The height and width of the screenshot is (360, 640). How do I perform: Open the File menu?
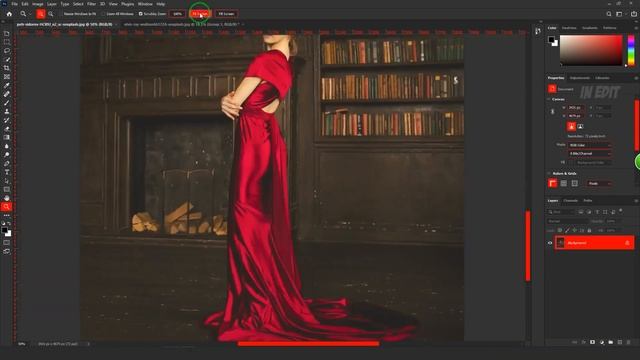[x=14, y=4]
